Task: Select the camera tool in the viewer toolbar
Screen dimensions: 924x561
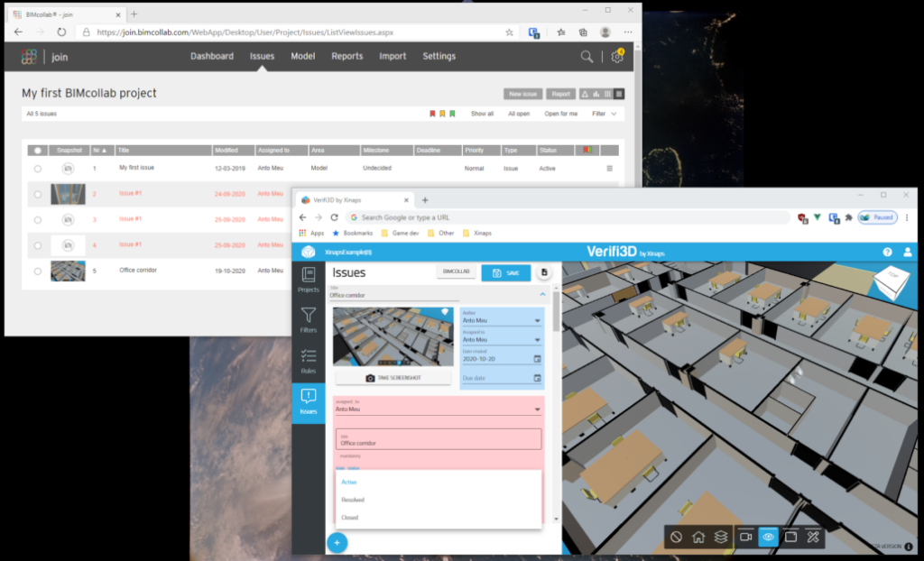Action: point(745,537)
